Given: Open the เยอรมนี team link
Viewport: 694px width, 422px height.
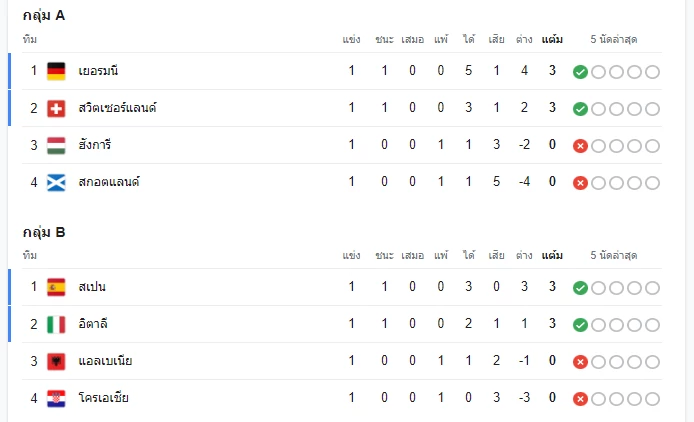Looking at the screenshot, I should point(98,71).
